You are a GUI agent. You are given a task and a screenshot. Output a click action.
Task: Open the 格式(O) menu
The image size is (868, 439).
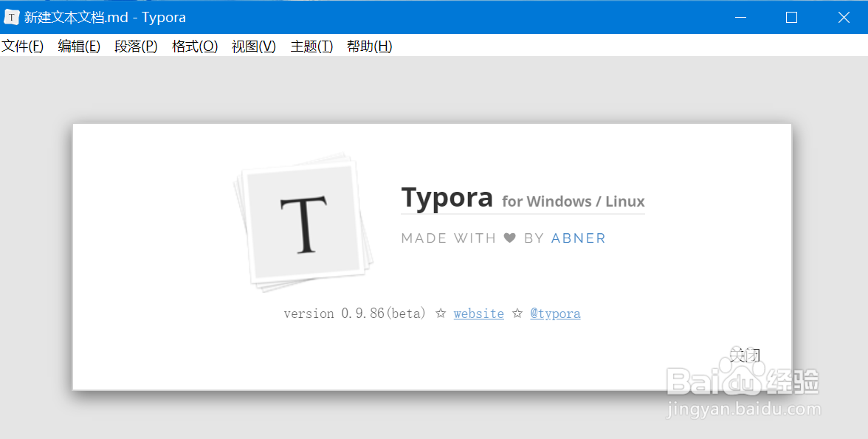click(x=195, y=46)
